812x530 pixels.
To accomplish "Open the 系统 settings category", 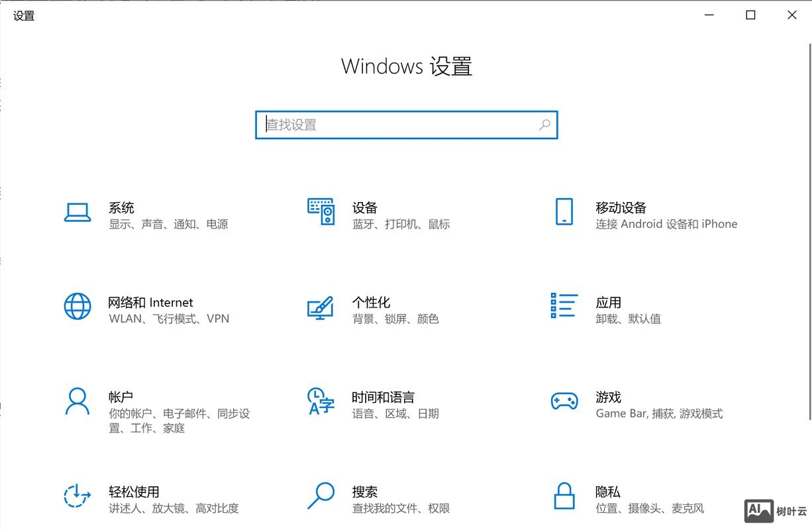I will click(x=122, y=207).
